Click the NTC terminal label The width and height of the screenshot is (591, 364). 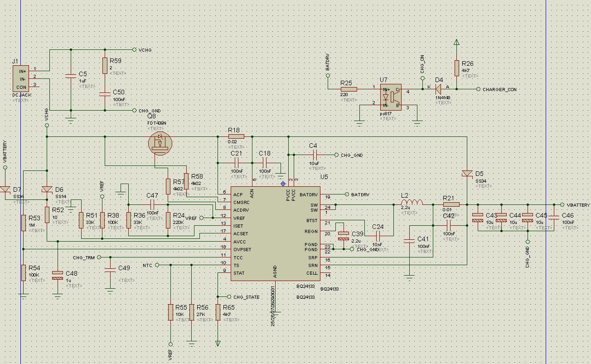(147, 265)
